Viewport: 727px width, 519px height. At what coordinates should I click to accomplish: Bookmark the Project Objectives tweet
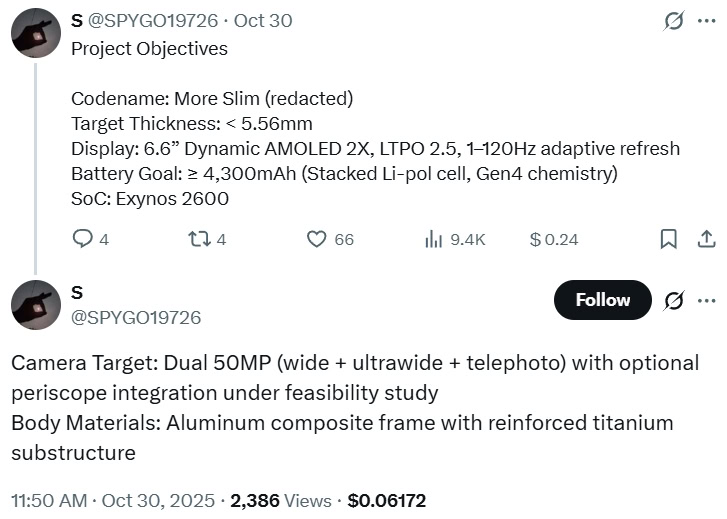tap(669, 239)
